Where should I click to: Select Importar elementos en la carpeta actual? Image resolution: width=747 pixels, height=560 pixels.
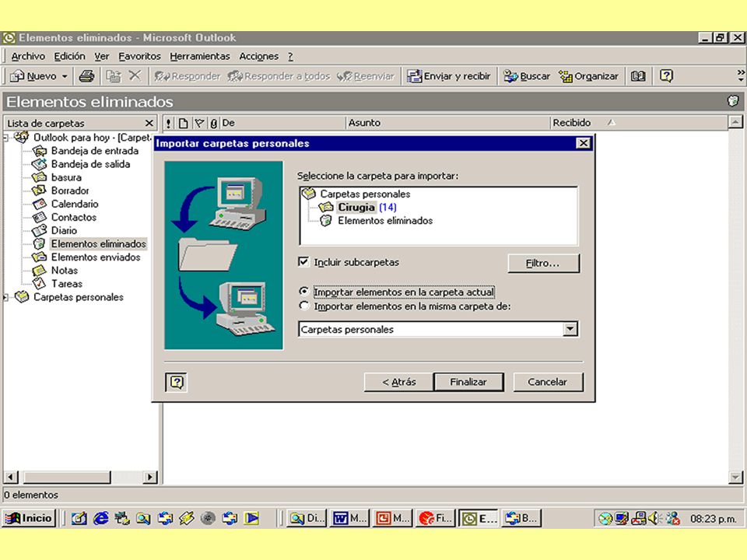point(303,290)
